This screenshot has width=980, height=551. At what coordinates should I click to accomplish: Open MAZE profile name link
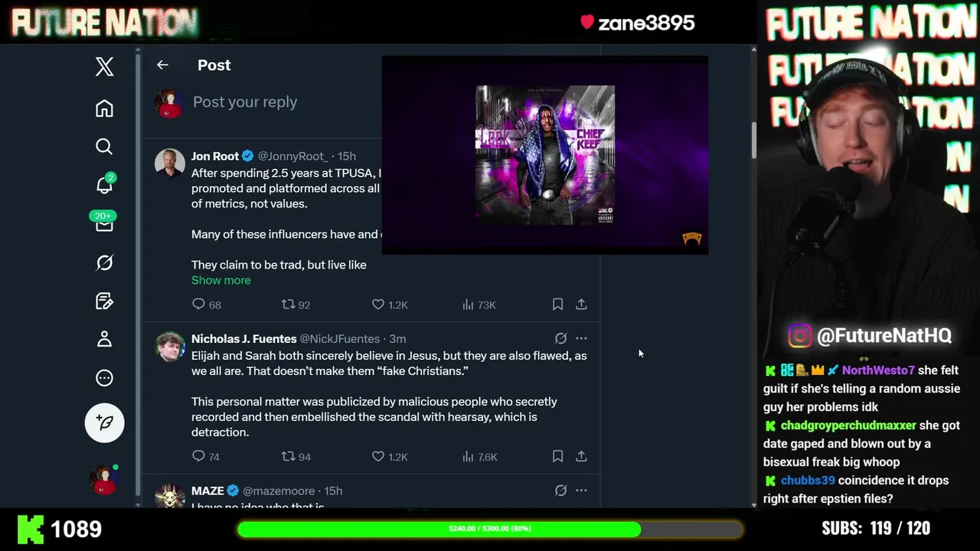(207, 491)
